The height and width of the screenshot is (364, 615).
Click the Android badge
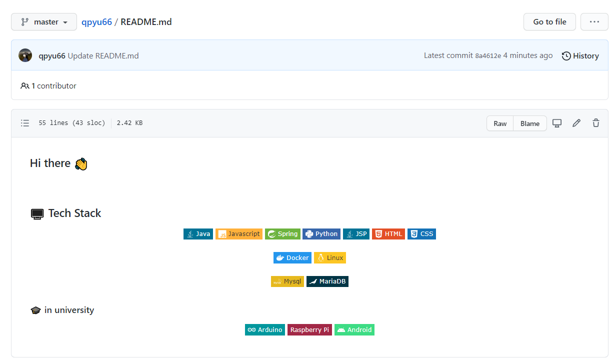(354, 330)
